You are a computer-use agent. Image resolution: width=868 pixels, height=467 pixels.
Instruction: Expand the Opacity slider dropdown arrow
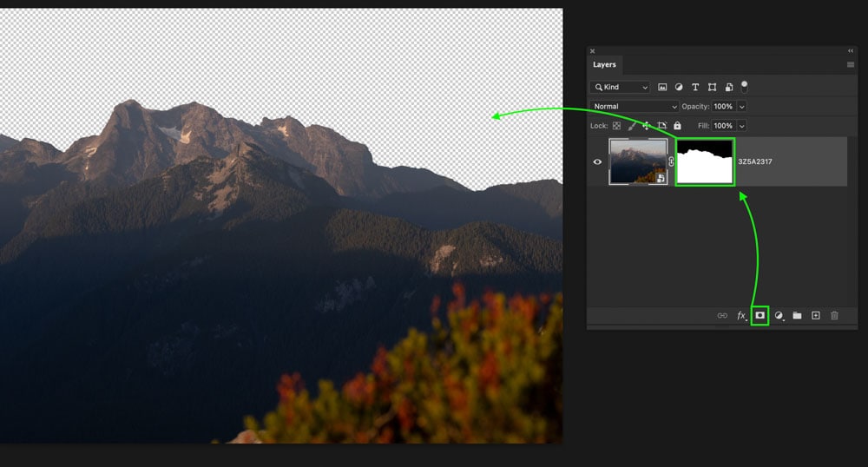click(x=742, y=106)
